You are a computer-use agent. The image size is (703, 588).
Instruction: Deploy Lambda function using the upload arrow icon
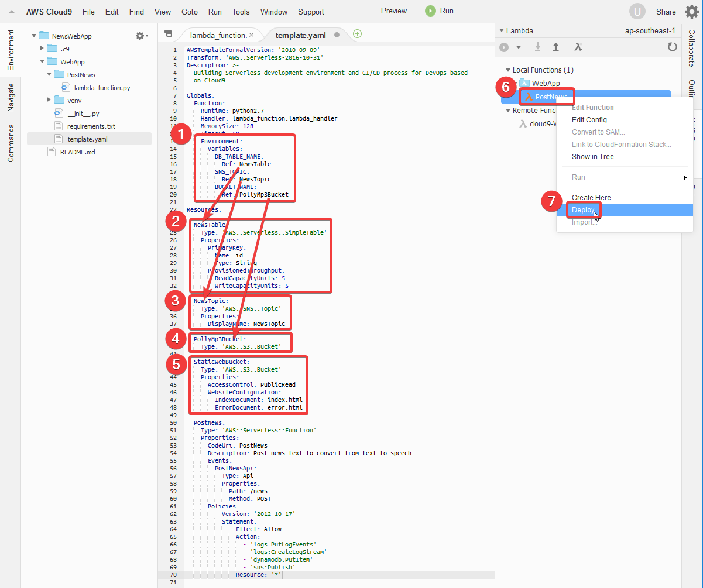[555, 47]
